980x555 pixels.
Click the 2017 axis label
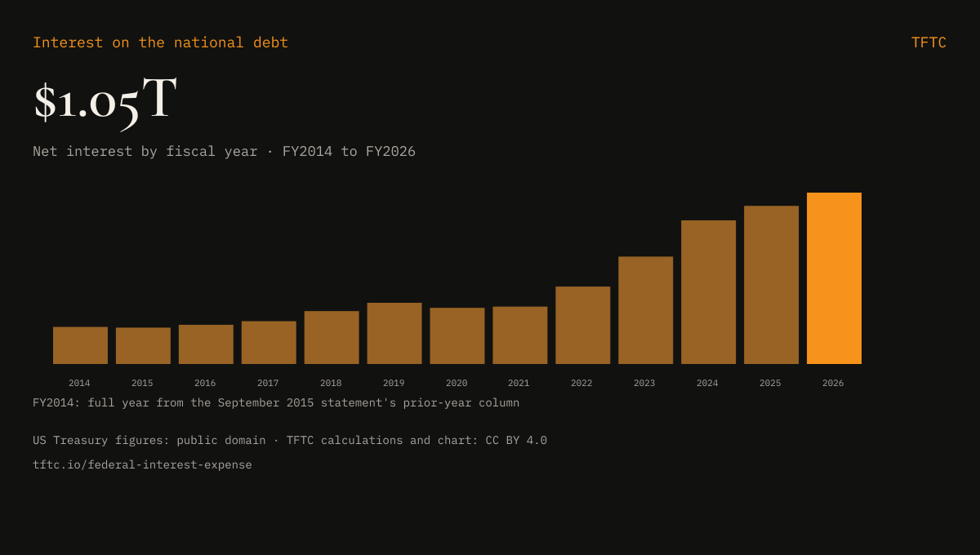tap(269, 383)
